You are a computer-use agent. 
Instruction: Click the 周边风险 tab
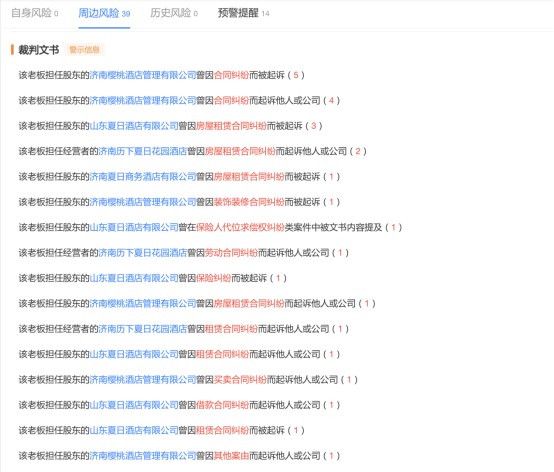[x=104, y=13]
